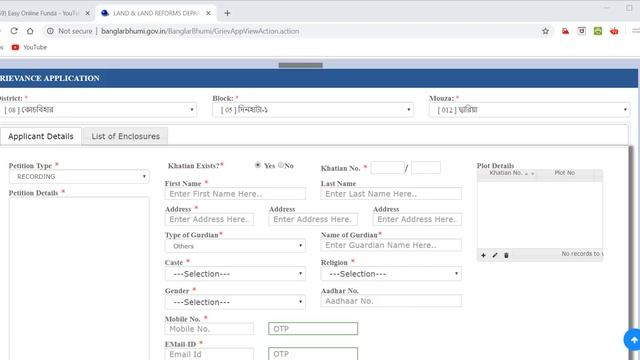Viewport: 640px width, 360px height.
Task: Close the Easy Online Funda YouTube tab
Action: tap(87, 13)
